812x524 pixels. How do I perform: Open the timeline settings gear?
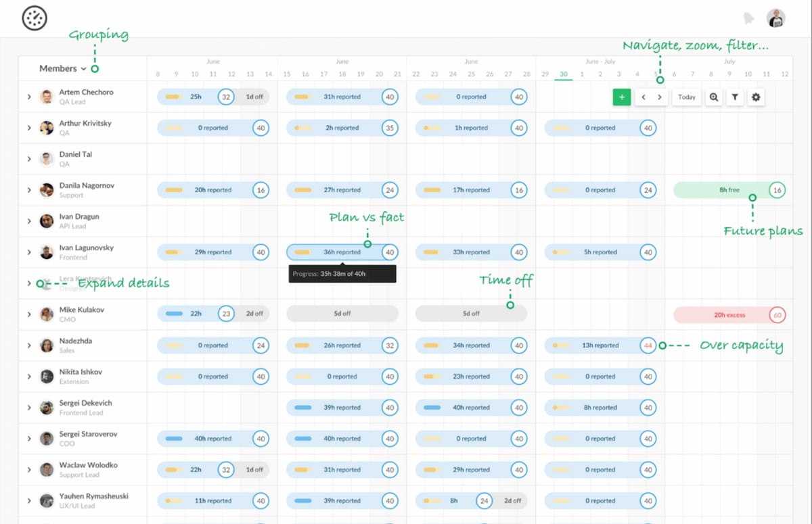(756, 97)
